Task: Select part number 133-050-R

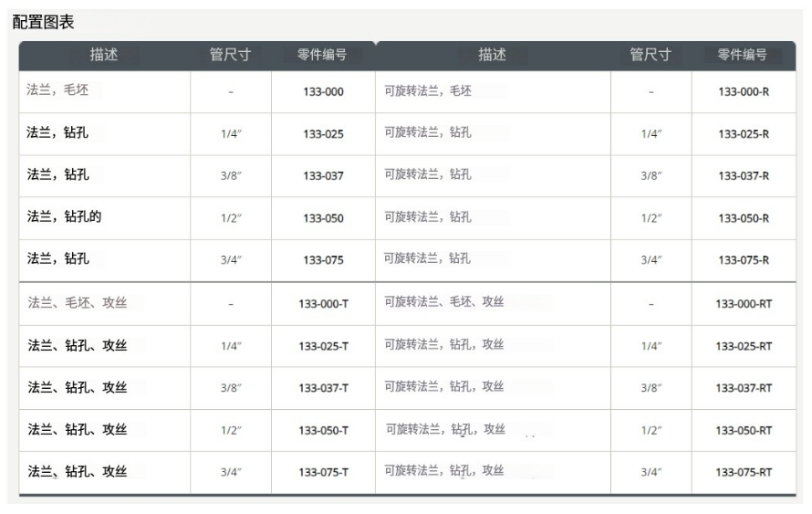Action: coord(743,218)
